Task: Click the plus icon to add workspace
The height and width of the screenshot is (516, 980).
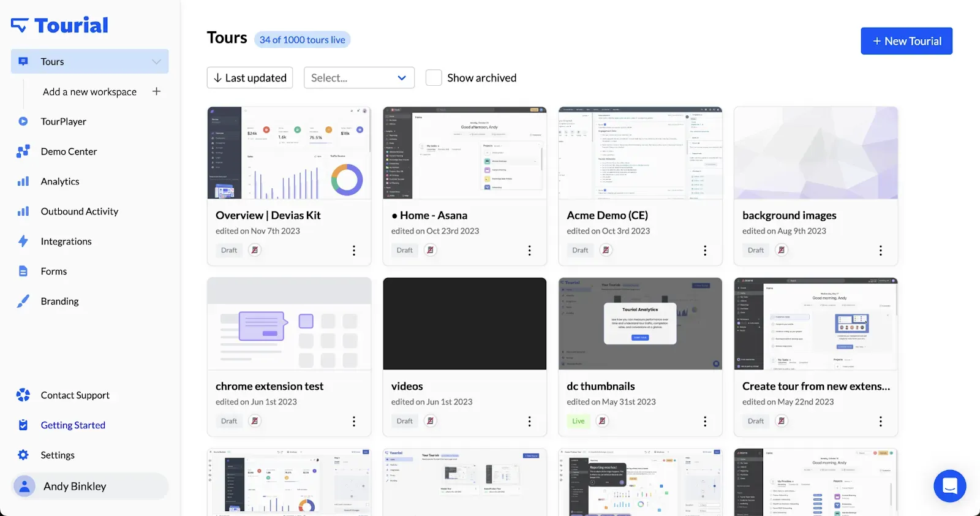Action: coord(156,91)
